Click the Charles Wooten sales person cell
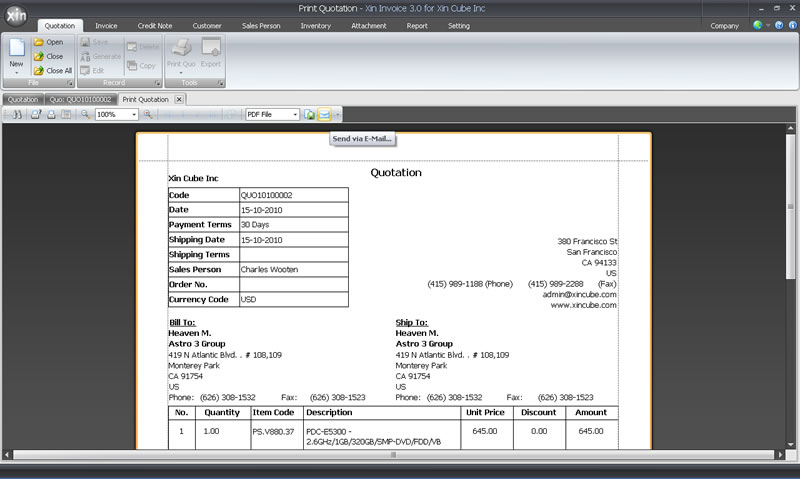 294,269
